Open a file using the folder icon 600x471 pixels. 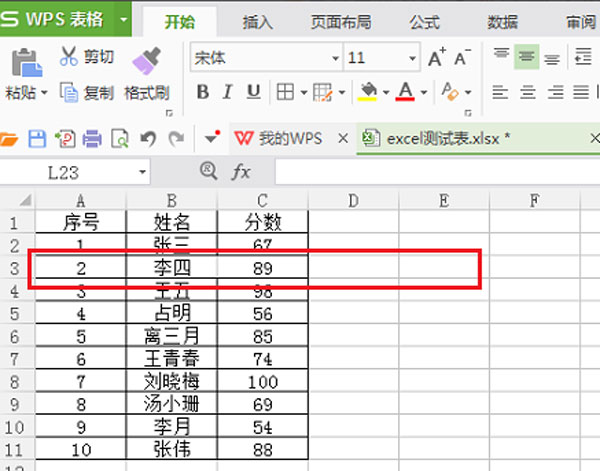(8, 139)
